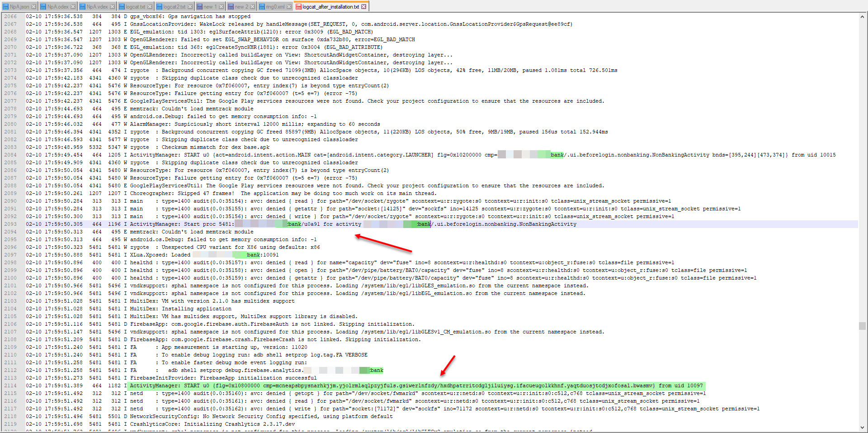The height and width of the screenshot is (433, 868).
Task: Click 'NonBankingActivity' text on line 2093
Action: click(x=548, y=224)
